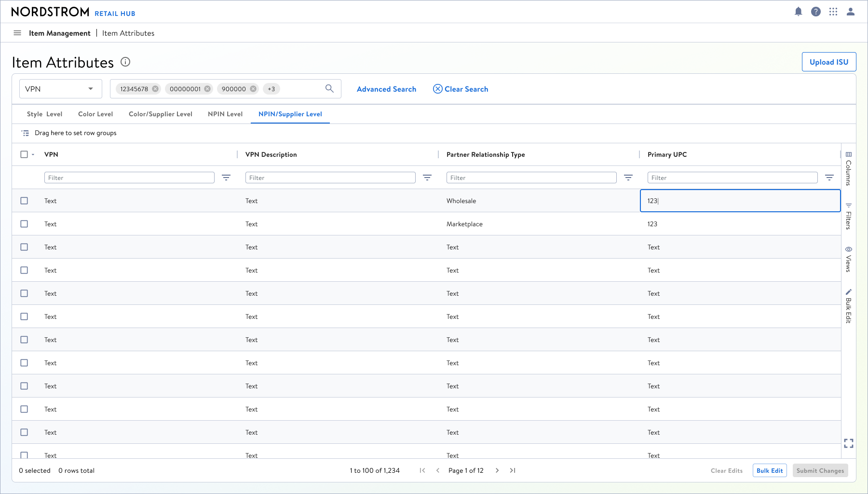Screen dimensions: 868x494
Task: Toggle full screen grid icon
Action: click(849, 443)
